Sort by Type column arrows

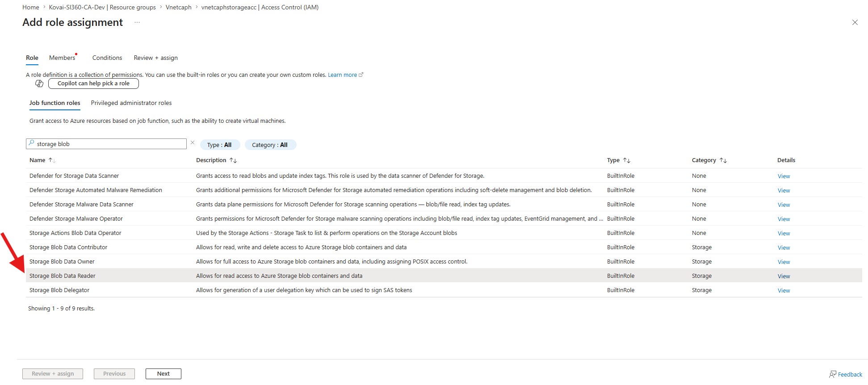(627, 160)
